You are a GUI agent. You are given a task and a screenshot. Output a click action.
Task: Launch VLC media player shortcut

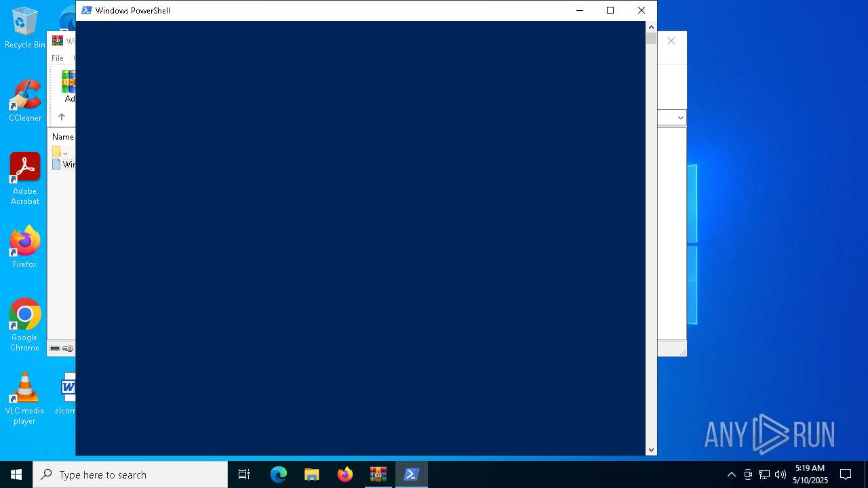click(x=24, y=399)
